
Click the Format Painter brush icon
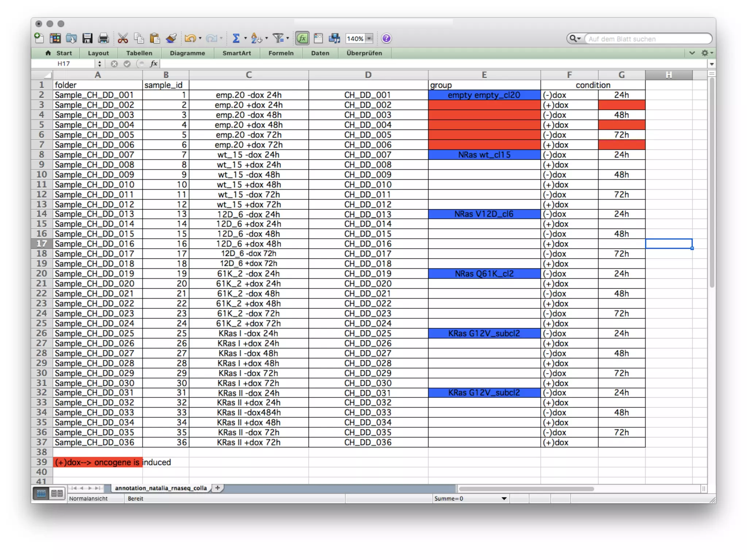pyautogui.click(x=171, y=38)
